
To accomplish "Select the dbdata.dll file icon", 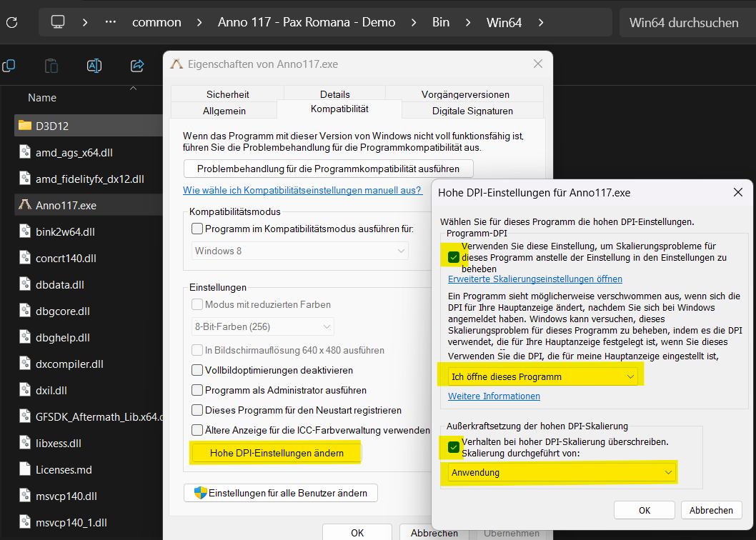I will pyautogui.click(x=24, y=284).
